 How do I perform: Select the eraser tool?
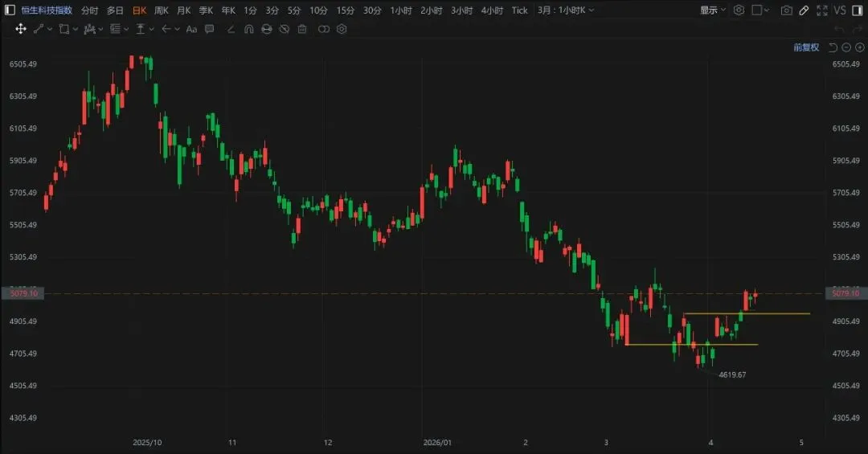pos(231,29)
